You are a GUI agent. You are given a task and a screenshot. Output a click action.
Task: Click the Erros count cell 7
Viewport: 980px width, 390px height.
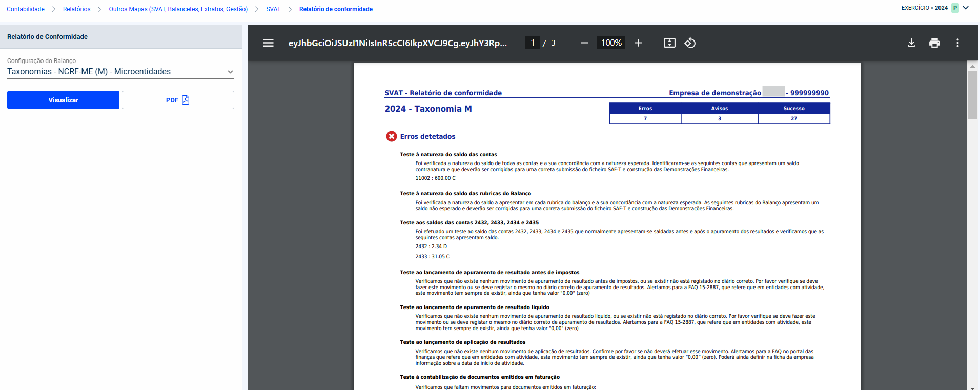coord(645,118)
